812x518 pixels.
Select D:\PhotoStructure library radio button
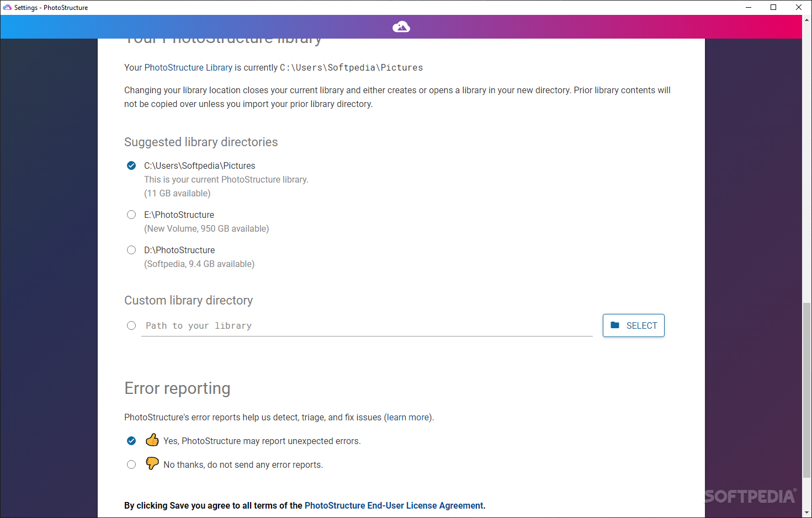[x=131, y=250]
